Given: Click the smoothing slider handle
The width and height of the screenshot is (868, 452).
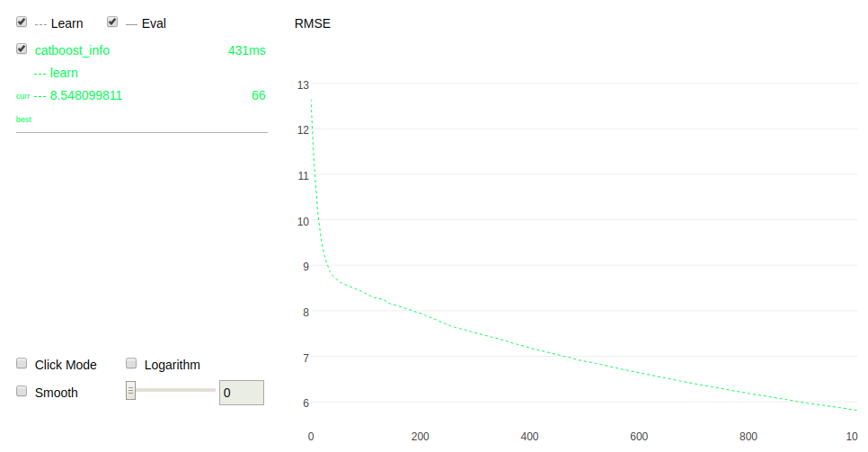Looking at the screenshot, I should 130,390.
